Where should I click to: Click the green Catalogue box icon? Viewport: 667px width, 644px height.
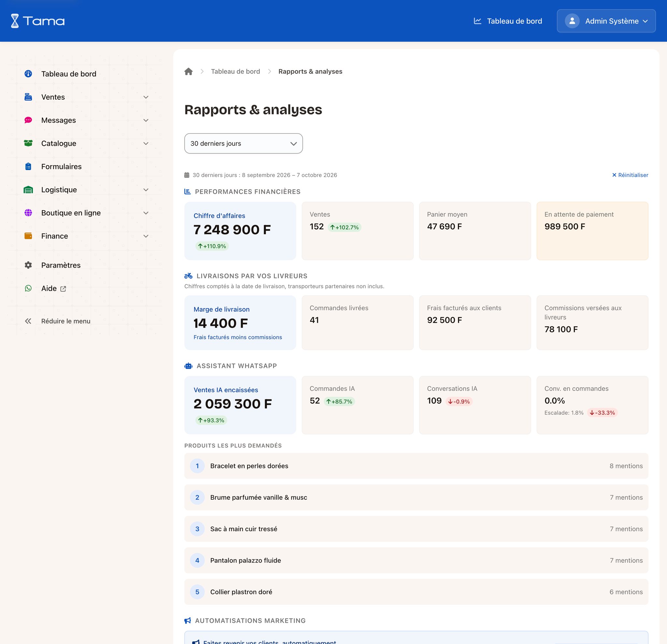tap(28, 143)
